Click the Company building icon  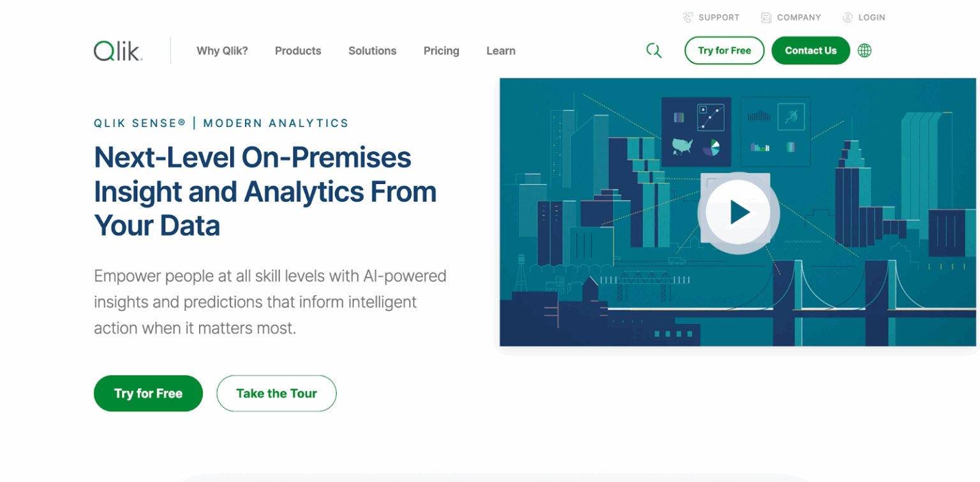coord(766,18)
